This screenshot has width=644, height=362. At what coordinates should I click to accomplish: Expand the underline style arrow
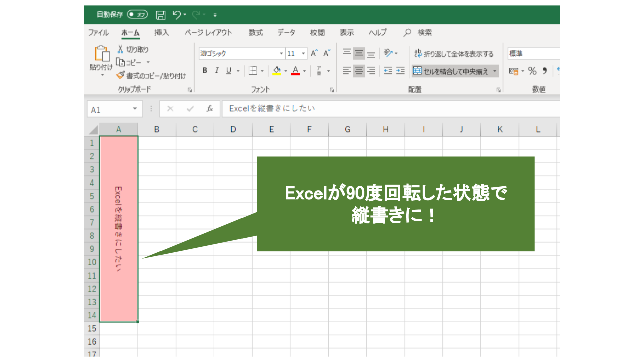click(x=238, y=71)
